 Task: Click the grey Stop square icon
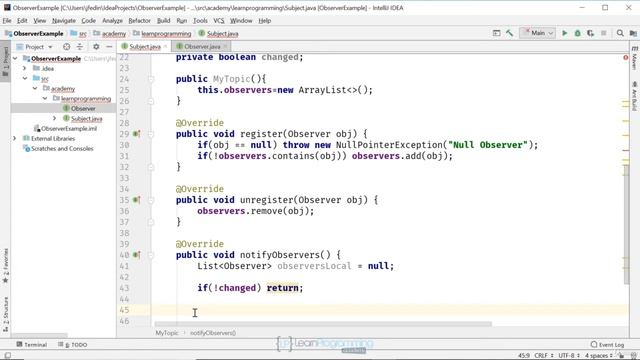click(x=604, y=33)
